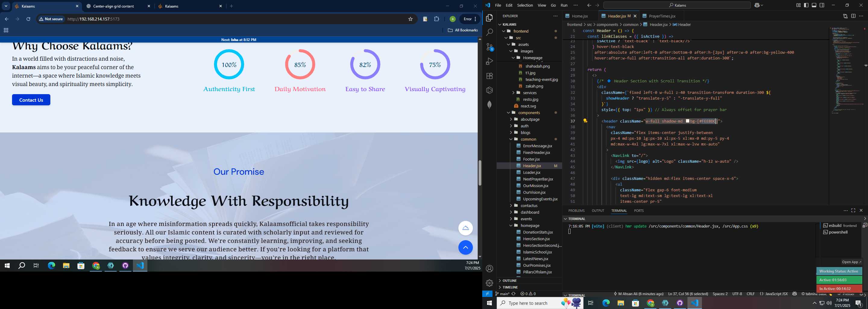
Task: Toggle the bottom Panel in VS Code
Action: click(x=814, y=5)
